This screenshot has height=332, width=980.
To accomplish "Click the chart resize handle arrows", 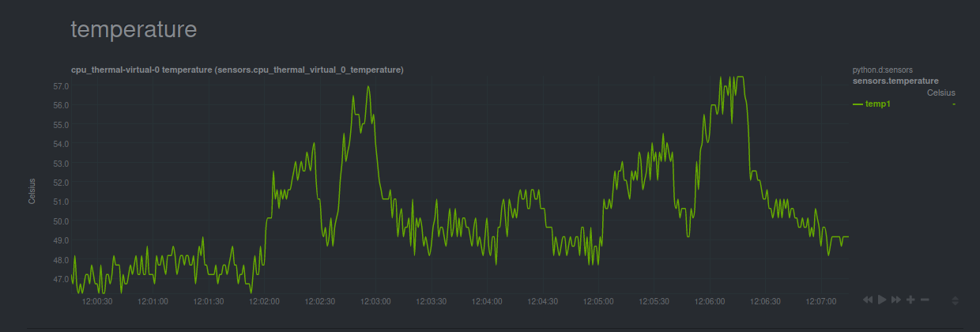I will click(955, 300).
